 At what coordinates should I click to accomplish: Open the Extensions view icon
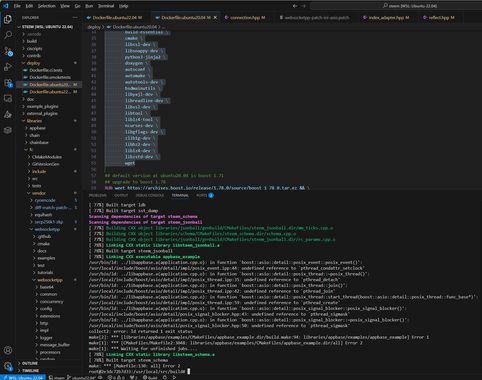(8, 83)
